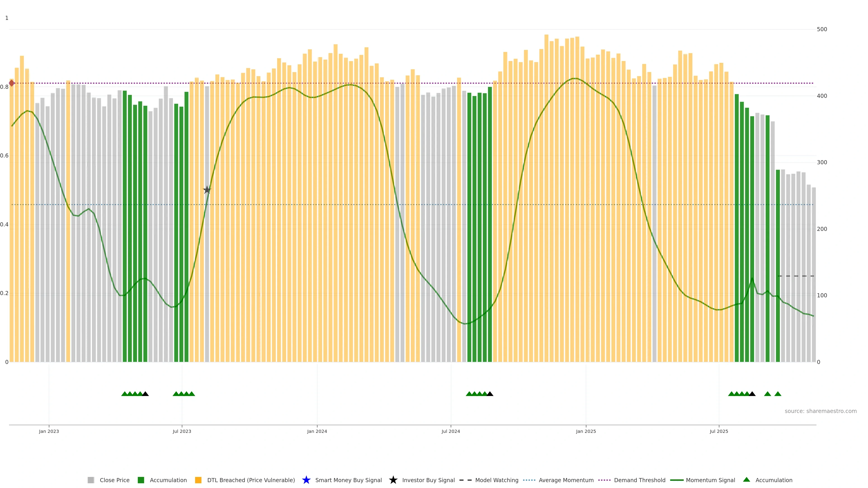Click the red diamond marker on the Demand Threshold line

pyautogui.click(x=12, y=83)
